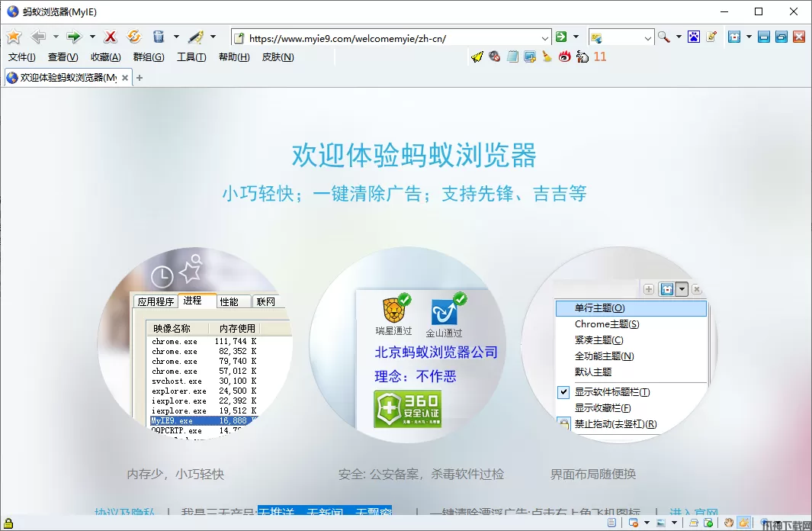Click the blocked globe icon in plugin bar
812x531 pixels.
[495, 56]
